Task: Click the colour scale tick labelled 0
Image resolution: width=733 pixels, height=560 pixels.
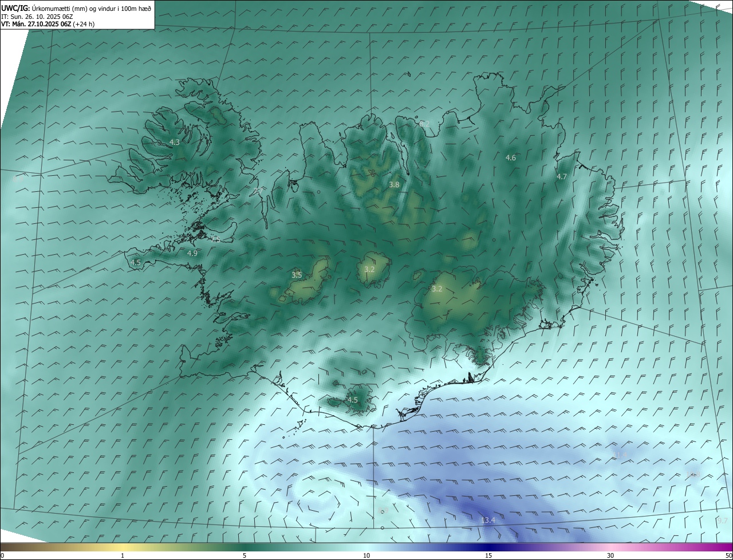Action: pyautogui.click(x=2, y=555)
